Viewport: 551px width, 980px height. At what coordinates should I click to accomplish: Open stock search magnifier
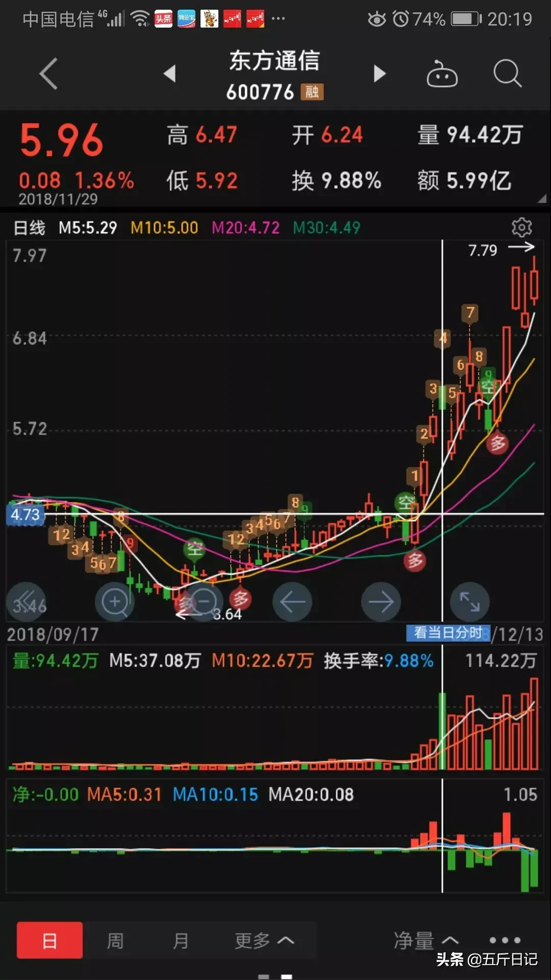(x=508, y=74)
